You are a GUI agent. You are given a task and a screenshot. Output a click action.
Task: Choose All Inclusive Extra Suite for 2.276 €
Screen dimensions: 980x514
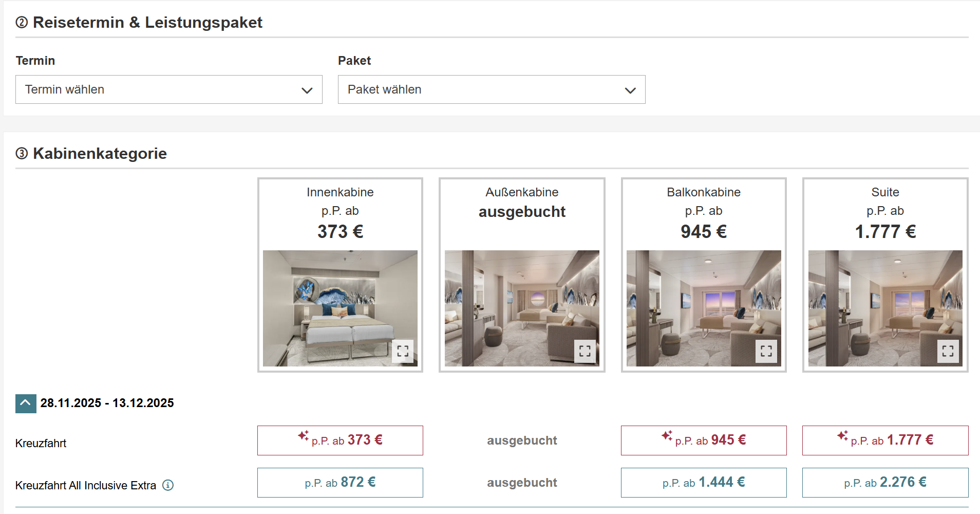pos(885,483)
